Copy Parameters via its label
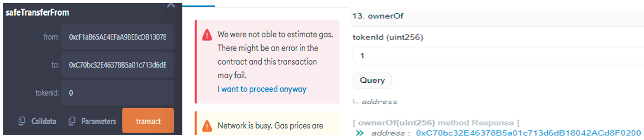 (x=98, y=121)
